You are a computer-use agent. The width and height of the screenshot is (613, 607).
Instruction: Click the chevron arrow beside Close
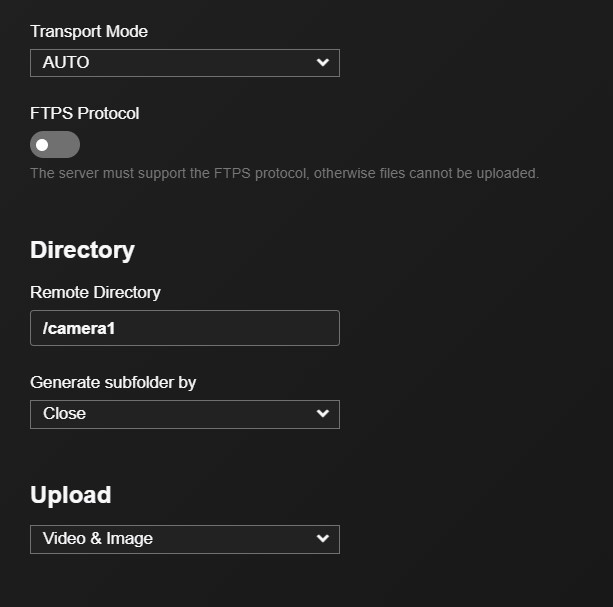323,414
